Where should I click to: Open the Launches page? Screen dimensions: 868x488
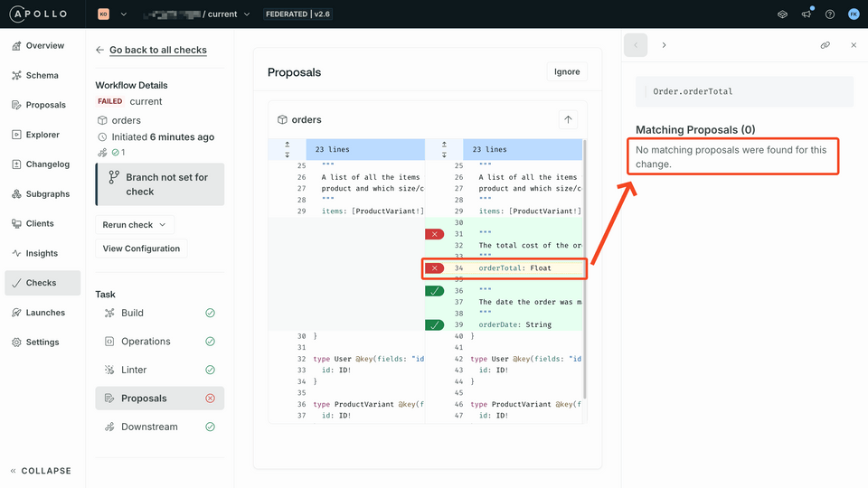(42, 313)
